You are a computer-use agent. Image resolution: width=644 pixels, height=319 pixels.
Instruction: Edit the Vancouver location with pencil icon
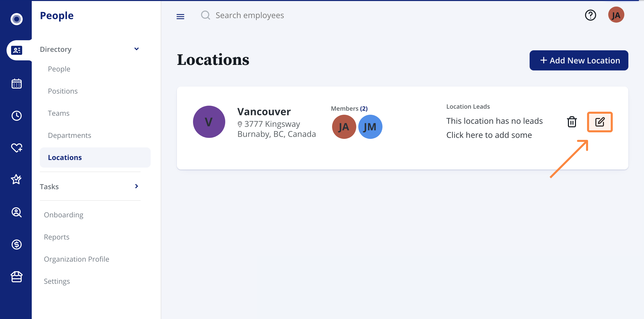point(600,122)
